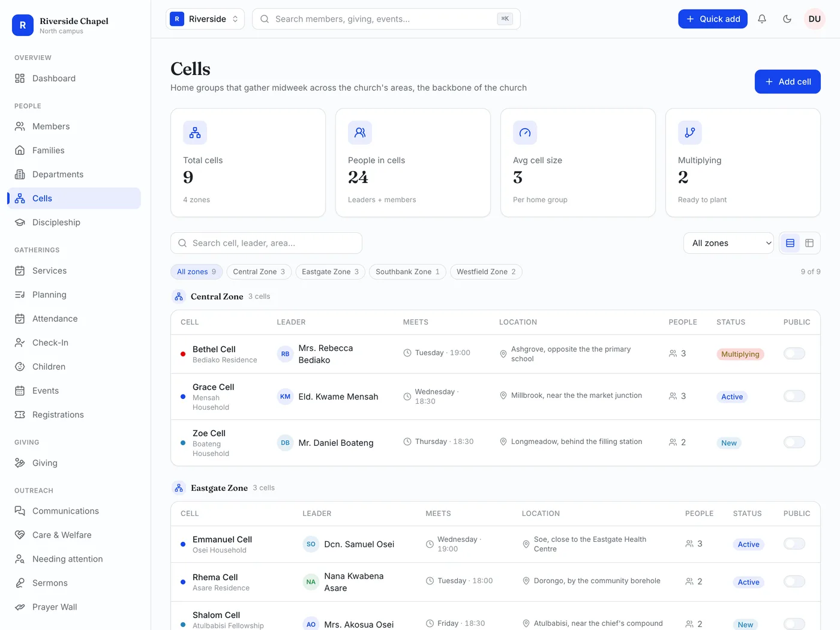Open Registrations in the sidebar
The width and height of the screenshot is (840, 630).
click(74, 415)
